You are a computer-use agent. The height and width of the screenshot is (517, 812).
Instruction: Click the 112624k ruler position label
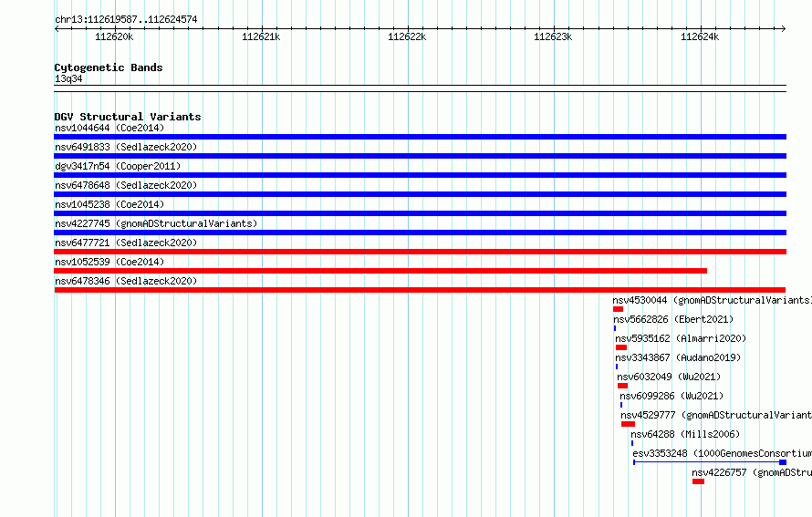[x=700, y=36]
